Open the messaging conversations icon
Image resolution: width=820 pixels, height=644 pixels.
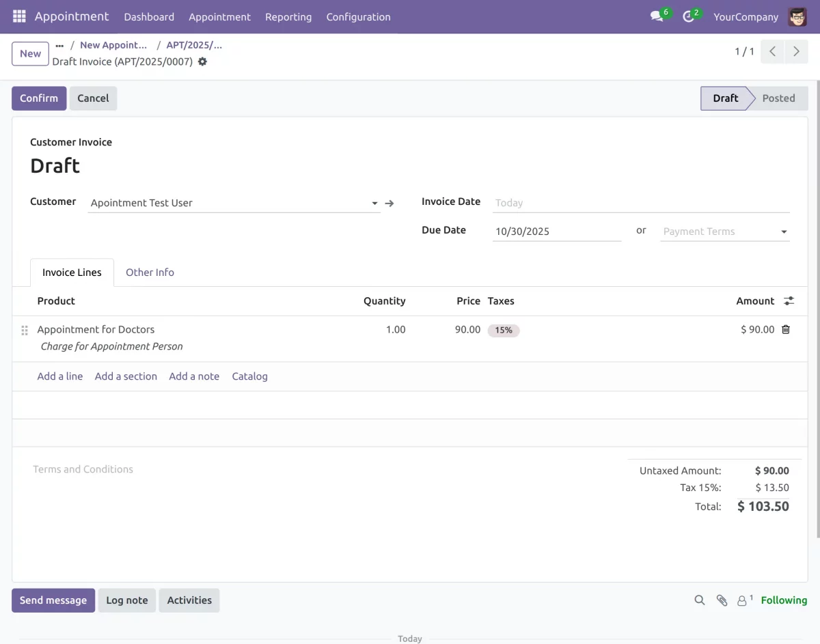[x=655, y=16]
